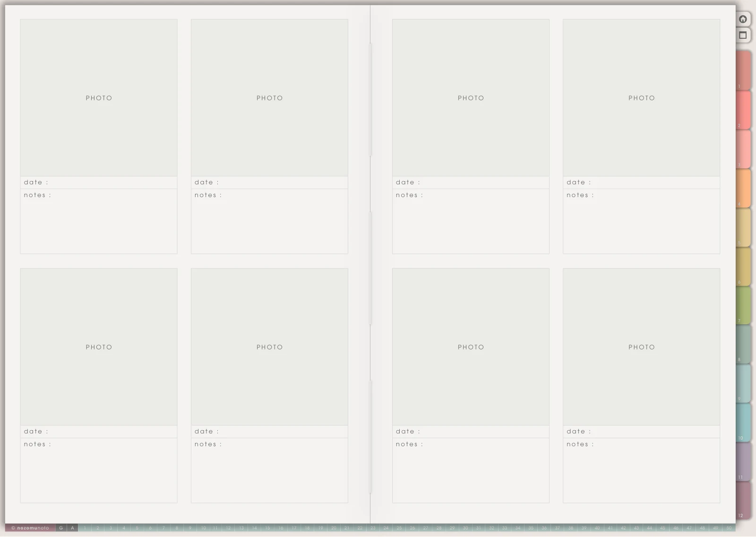
Task: Go to page 15 in bottom index
Action: [268, 528]
